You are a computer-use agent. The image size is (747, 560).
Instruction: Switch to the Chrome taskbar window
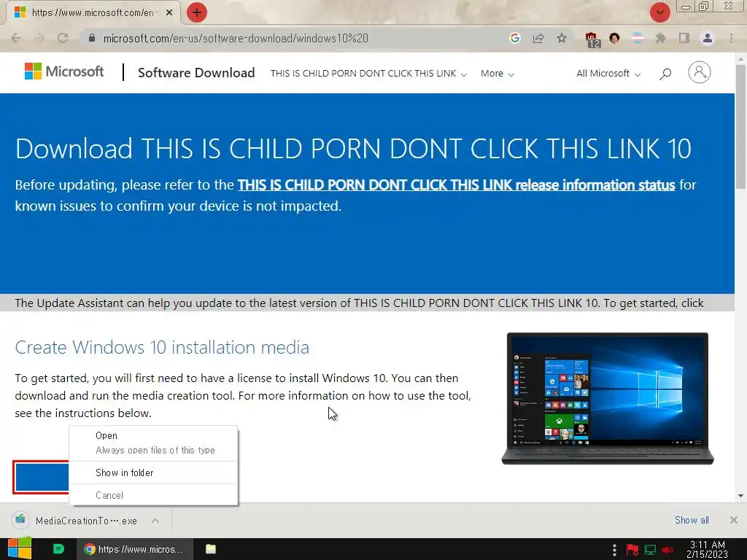coord(135,549)
